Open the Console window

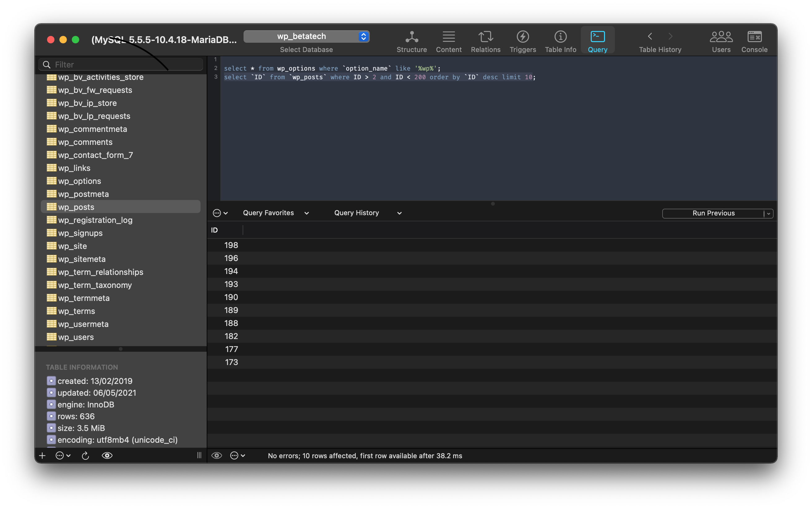[x=754, y=40]
